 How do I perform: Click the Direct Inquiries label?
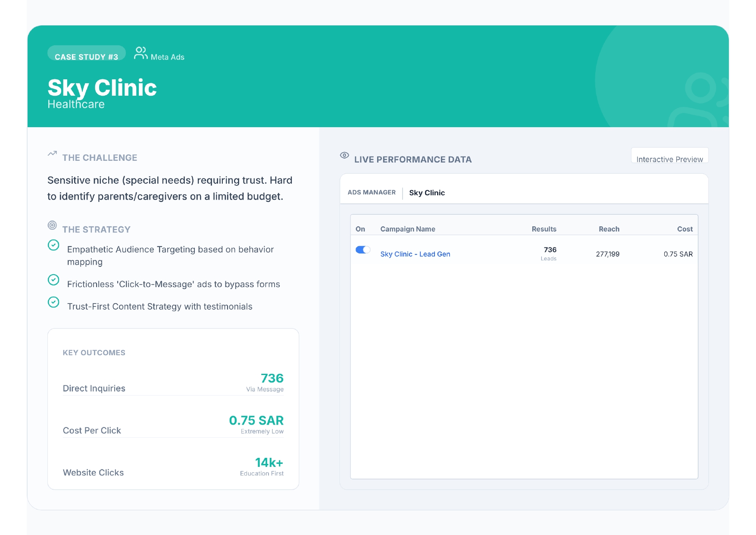(x=94, y=388)
